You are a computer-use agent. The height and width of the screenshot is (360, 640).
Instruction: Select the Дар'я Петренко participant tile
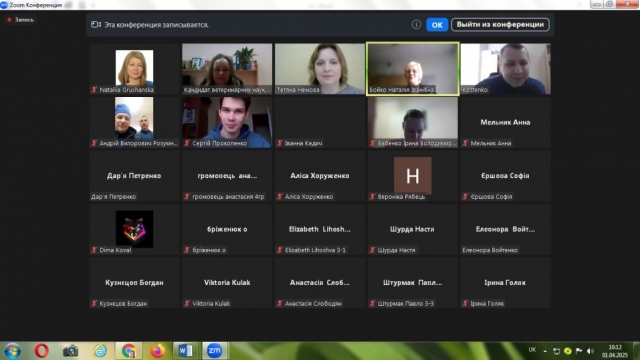point(134,176)
